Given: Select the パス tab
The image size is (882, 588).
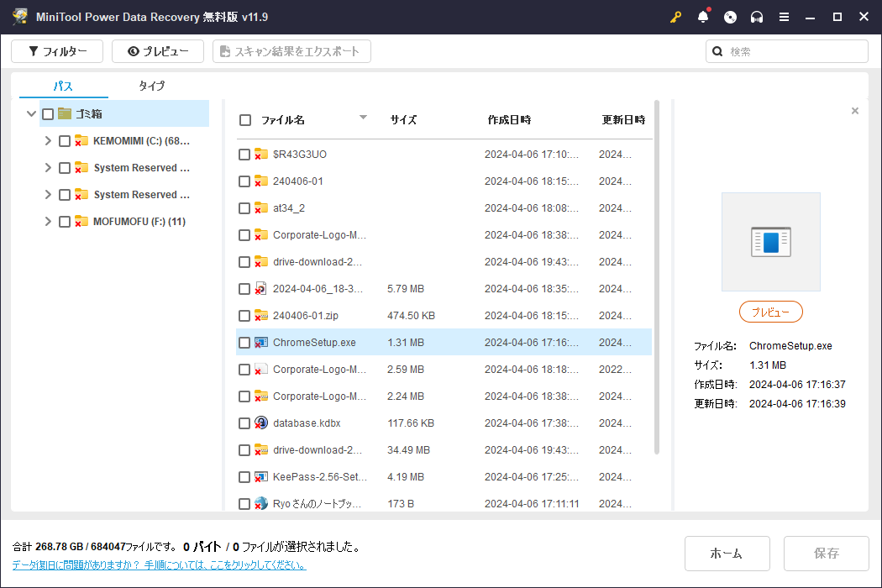Looking at the screenshot, I should 63,86.
